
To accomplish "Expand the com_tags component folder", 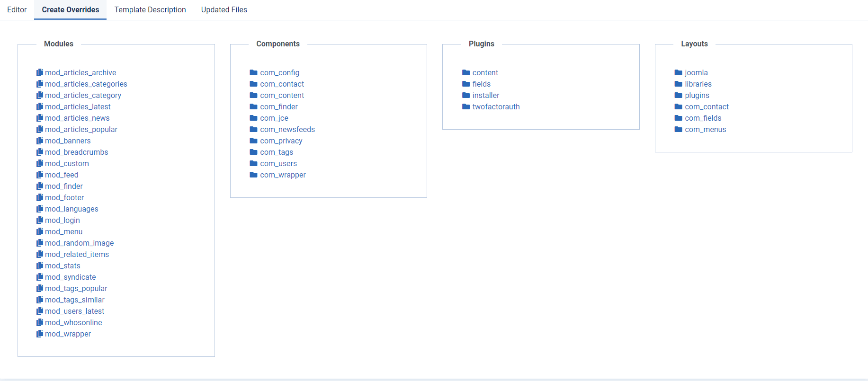I will pyautogui.click(x=277, y=152).
